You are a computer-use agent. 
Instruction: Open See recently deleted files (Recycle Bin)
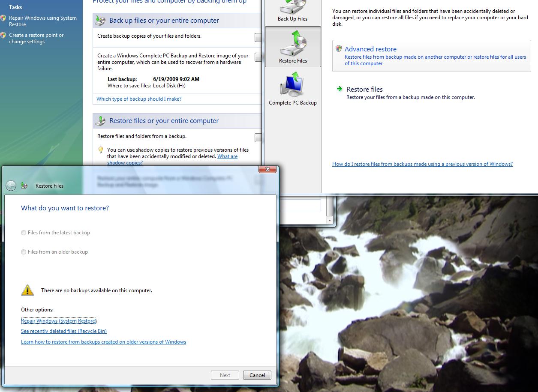point(64,331)
